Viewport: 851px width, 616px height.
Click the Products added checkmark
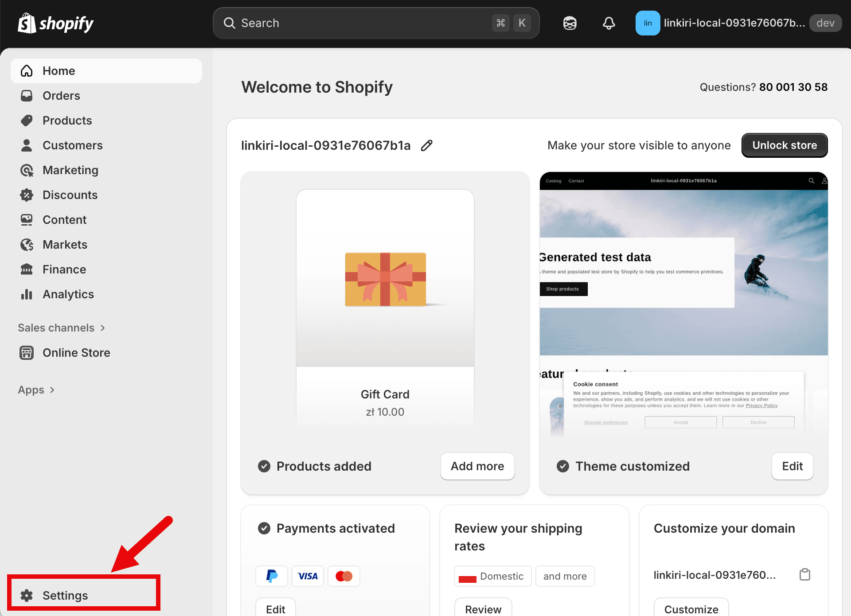click(x=264, y=466)
